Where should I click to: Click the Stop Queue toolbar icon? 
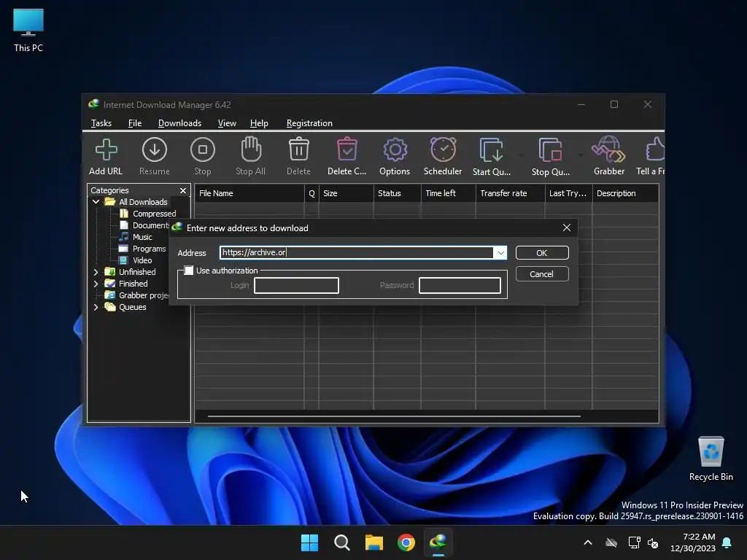coord(550,156)
